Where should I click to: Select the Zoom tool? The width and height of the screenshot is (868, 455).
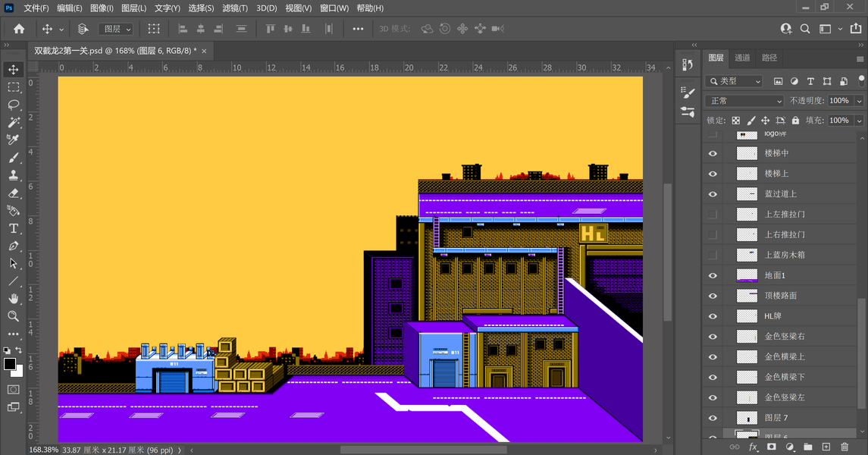coord(14,316)
